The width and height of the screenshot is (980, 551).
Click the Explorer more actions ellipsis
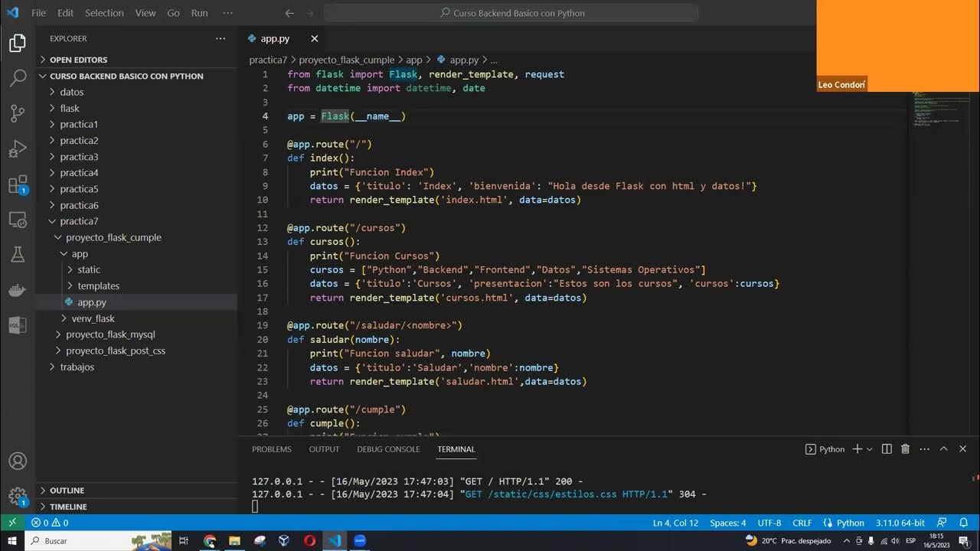click(220, 38)
